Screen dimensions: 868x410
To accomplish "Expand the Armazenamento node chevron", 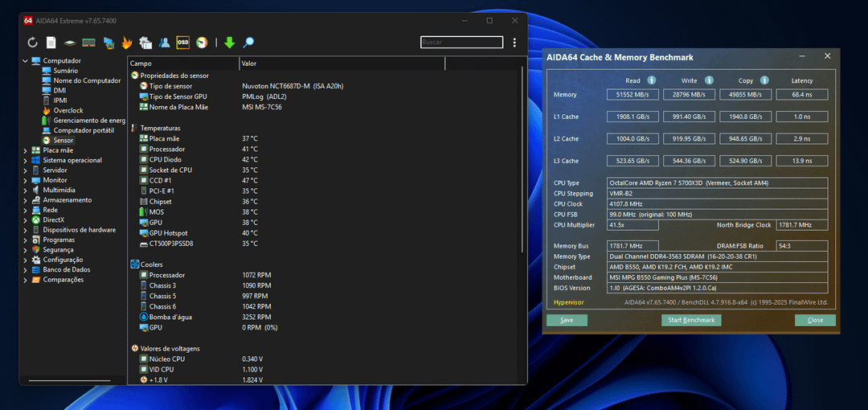I will tap(25, 200).
